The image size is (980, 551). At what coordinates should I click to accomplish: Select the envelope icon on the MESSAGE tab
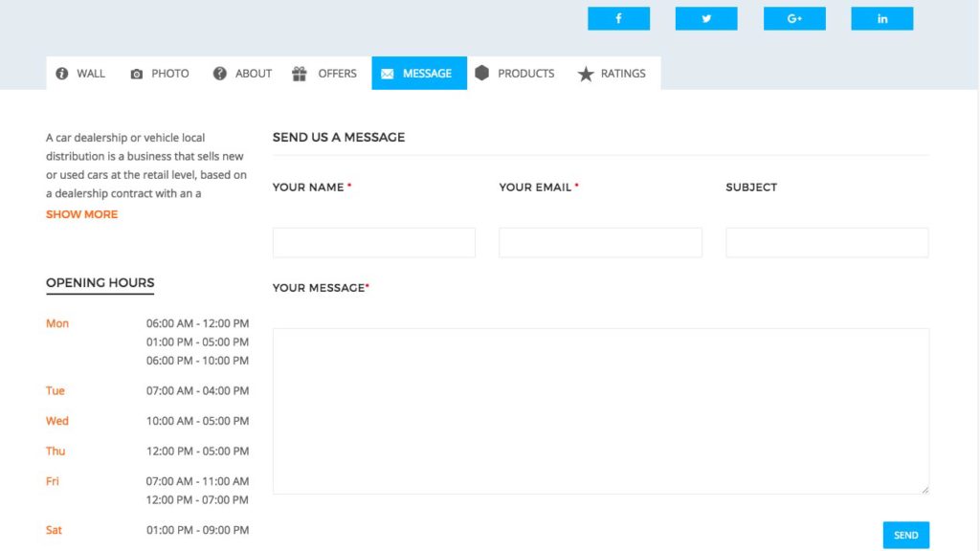click(388, 73)
